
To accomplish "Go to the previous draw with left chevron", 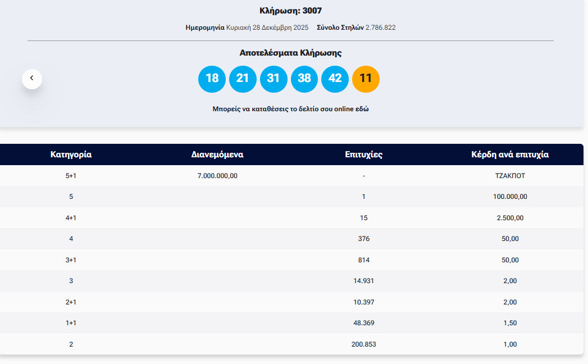I will coord(32,79).
